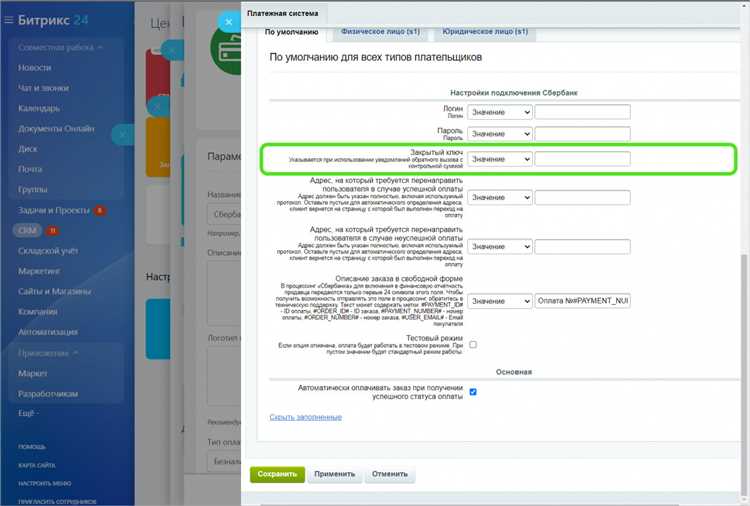Toggle the Тестовый режим checkbox

coord(473,344)
